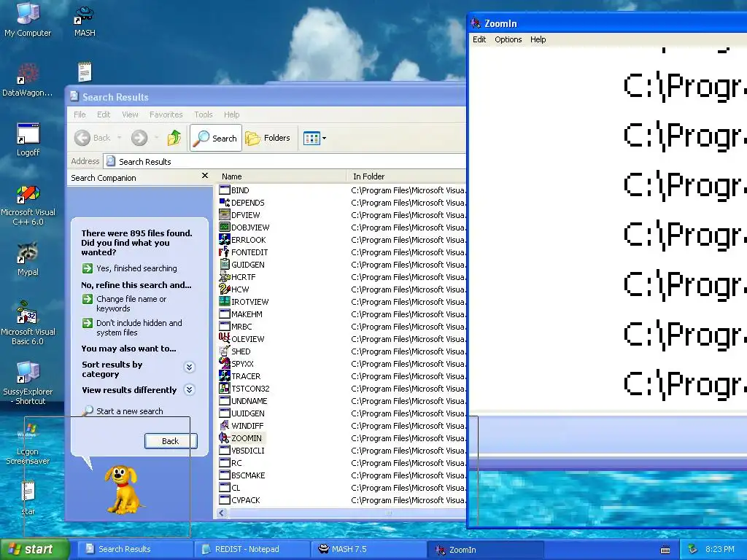The image size is (747, 560).
Task: Open the Help menu in ZoomIn
Action: pos(538,39)
